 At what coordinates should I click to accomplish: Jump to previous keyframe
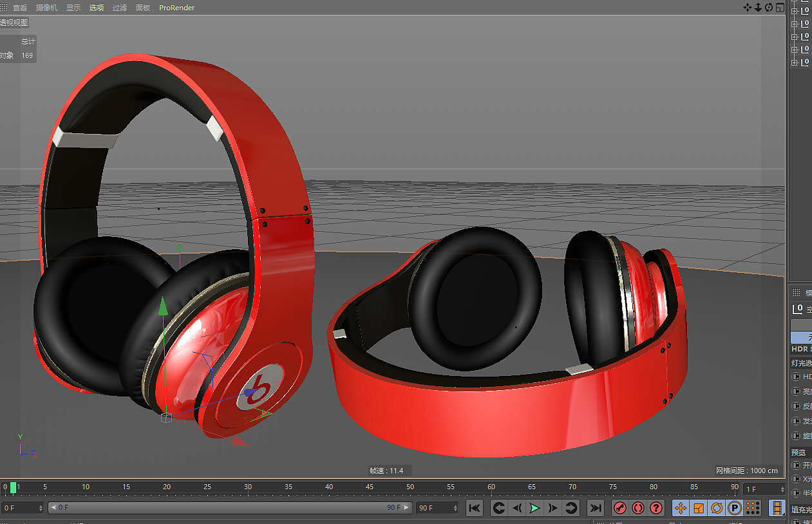(498, 508)
